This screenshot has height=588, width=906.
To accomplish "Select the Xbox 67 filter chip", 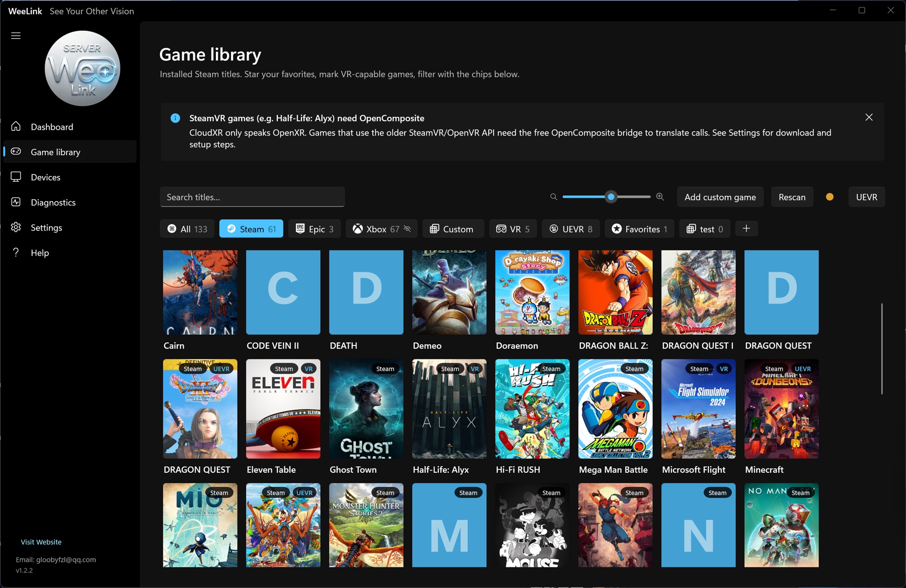I will pyautogui.click(x=382, y=229).
